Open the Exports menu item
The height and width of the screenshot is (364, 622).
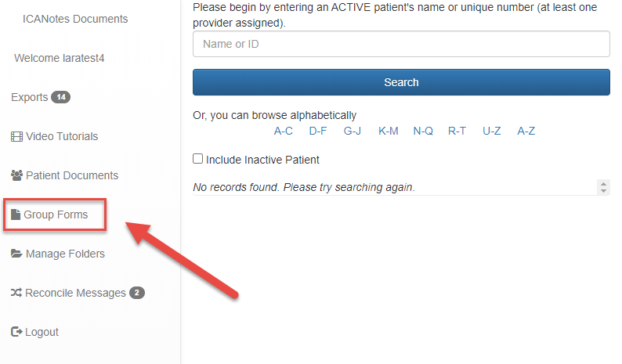(x=30, y=97)
